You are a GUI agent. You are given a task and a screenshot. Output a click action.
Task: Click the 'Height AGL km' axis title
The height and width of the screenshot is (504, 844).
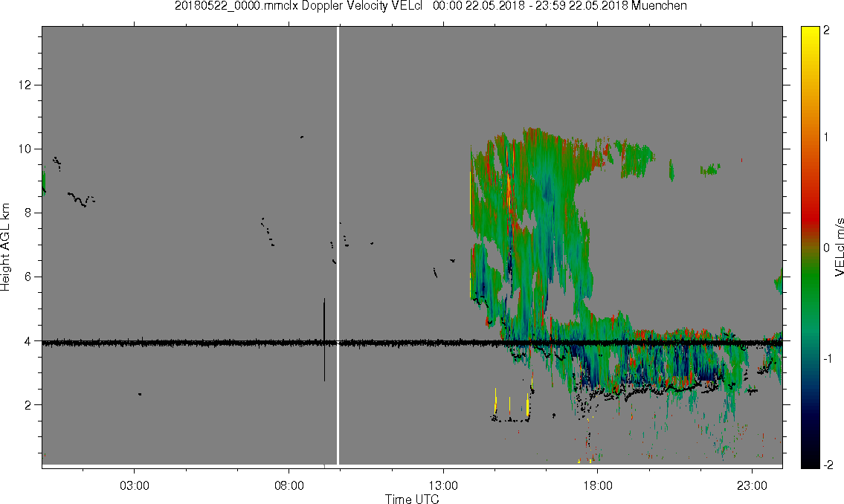click(x=5, y=248)
